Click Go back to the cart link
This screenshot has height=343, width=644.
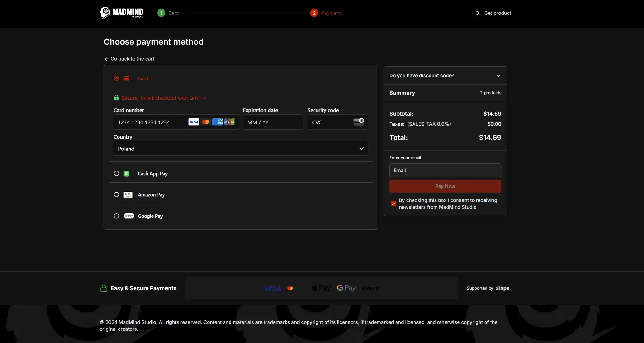pos(129,59)
